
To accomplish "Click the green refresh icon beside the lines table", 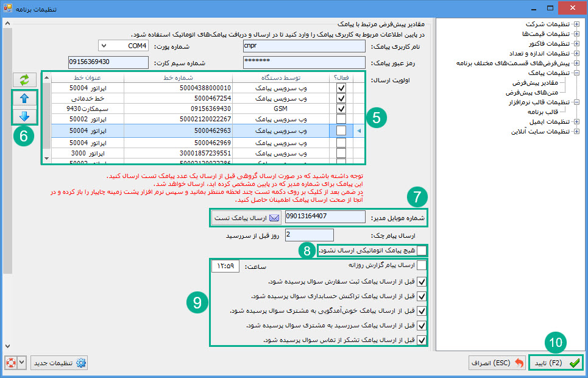I will (x=24, y=80).
